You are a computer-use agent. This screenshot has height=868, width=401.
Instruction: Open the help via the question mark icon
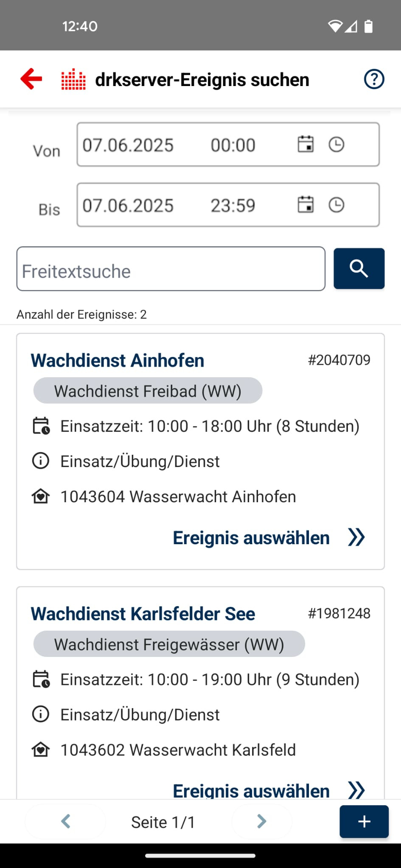pyautogui.click(x=374, y=79)
